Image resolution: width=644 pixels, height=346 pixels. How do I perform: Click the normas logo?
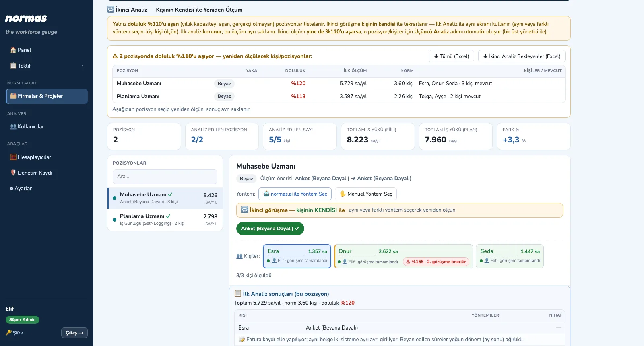[x=26, y=19]
